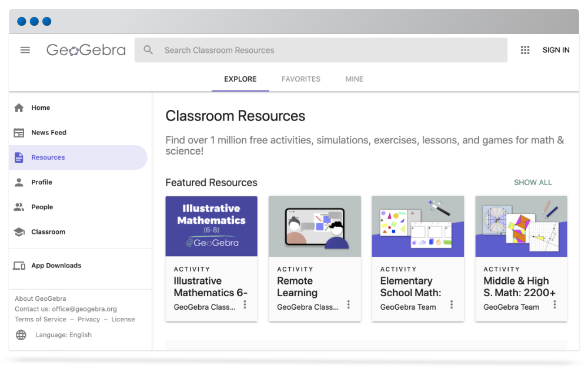588x369 pixels.
Task: Focus the Search Classroom Resources field
Action: [x=329, y=50]
